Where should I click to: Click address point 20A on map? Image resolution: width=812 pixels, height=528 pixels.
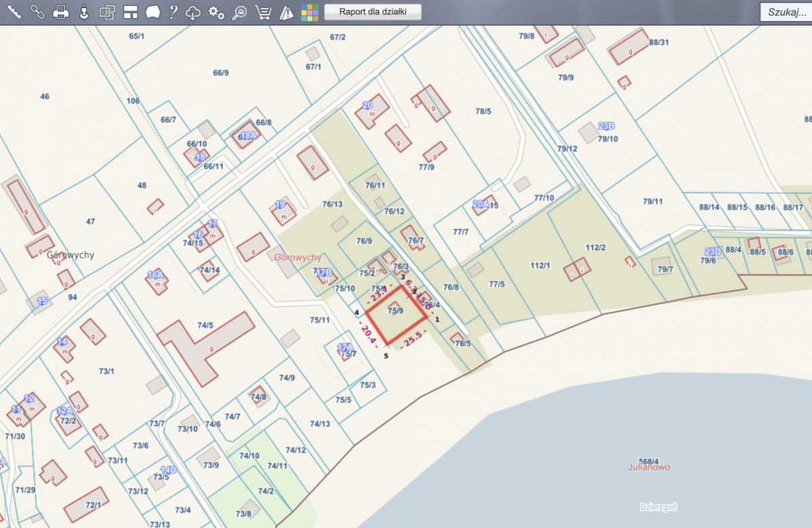click(480, 203)
